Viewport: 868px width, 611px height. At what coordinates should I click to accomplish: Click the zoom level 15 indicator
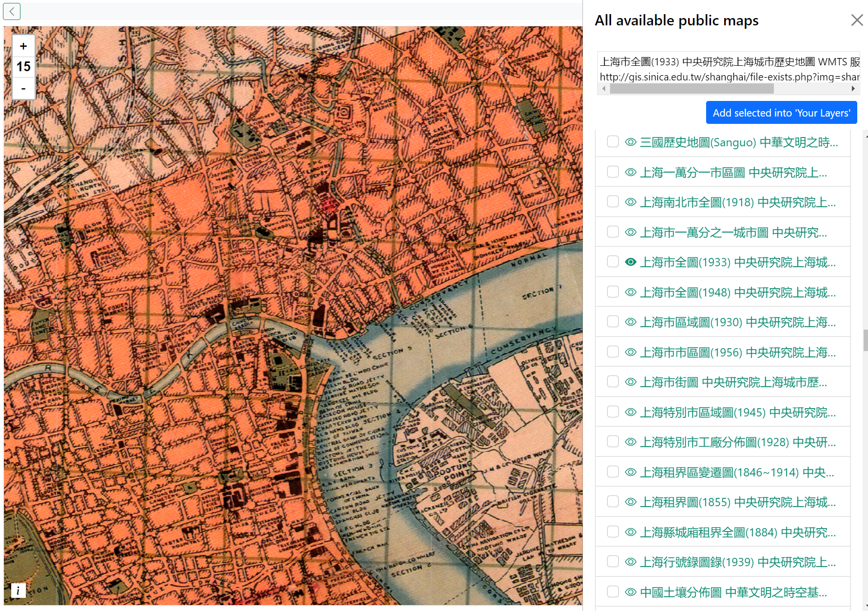[x=23, y=67]
